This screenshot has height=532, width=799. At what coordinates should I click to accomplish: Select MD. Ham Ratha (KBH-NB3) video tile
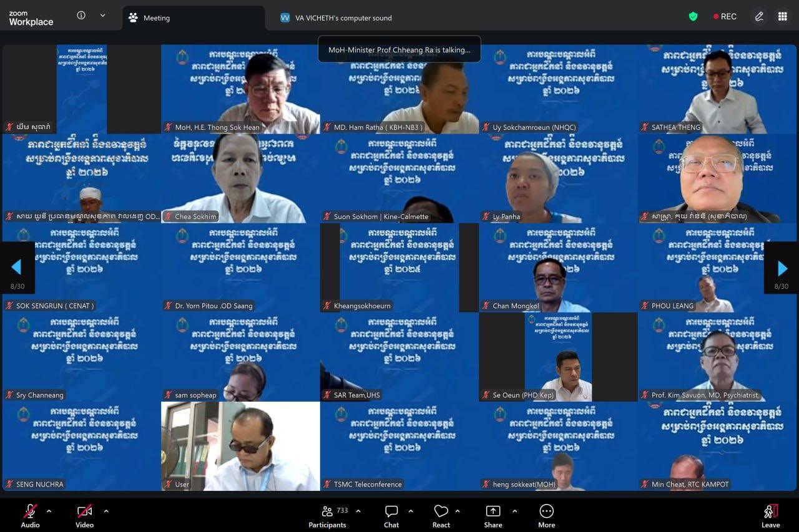[399, 89]
